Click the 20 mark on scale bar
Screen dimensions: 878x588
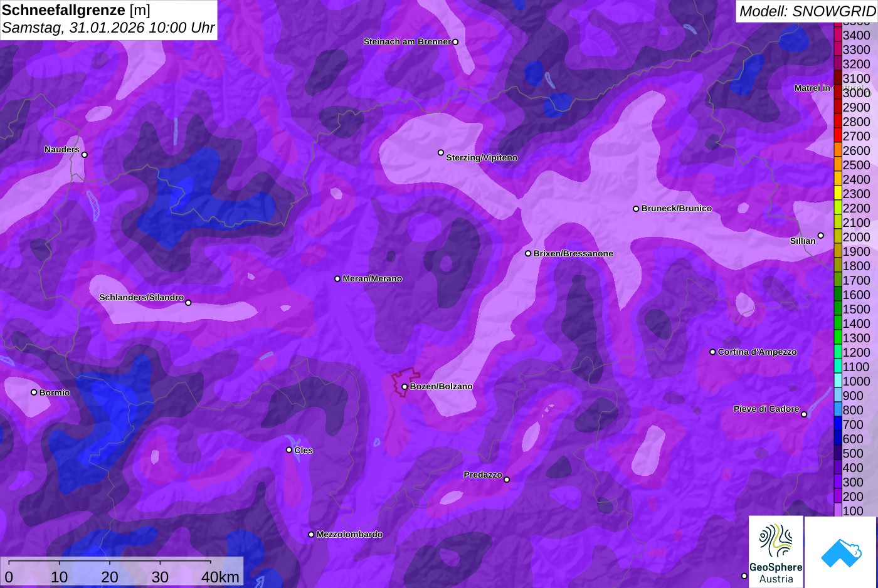click(x=110, y=577)
